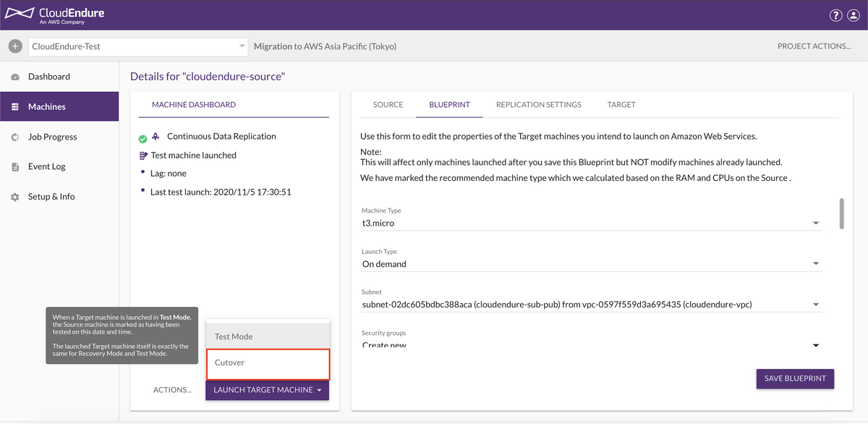Expand the Security groups dropdown
The width and height of the screenshot is (868, 424).
click(592, 344)
